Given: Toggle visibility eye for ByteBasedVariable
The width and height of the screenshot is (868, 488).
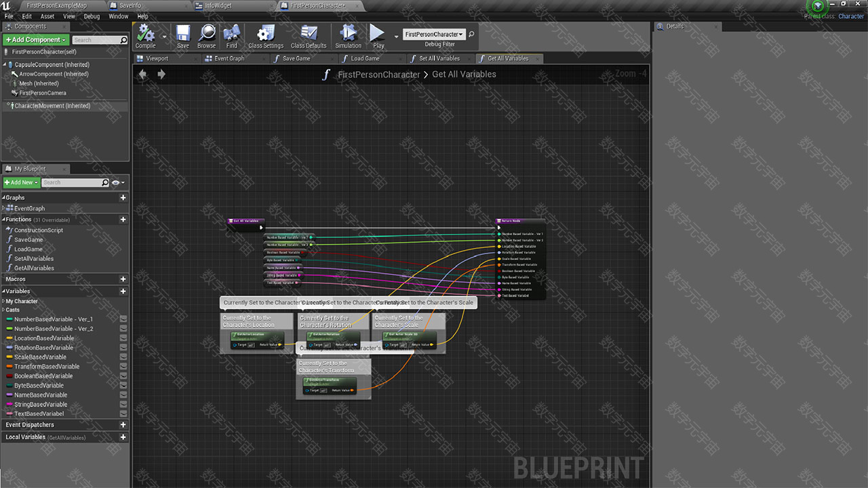Looking at the screenshot, I should pos(123,386).
